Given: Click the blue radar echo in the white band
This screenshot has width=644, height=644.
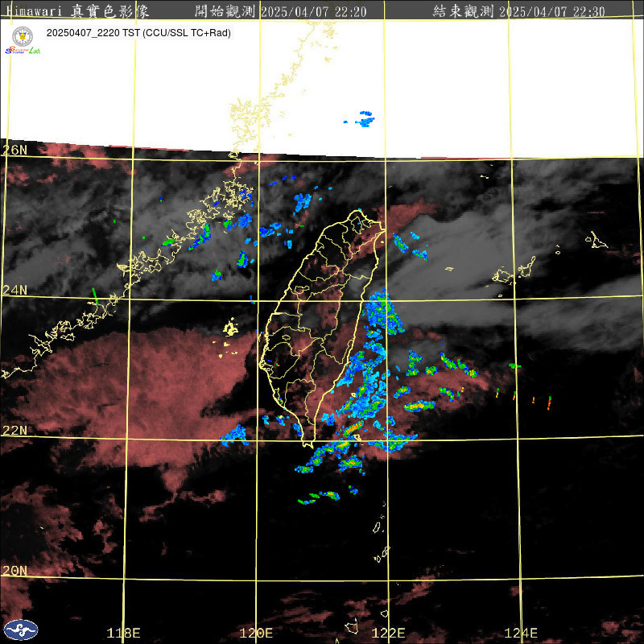Looking at the screenshot, I should coord(365,120).
